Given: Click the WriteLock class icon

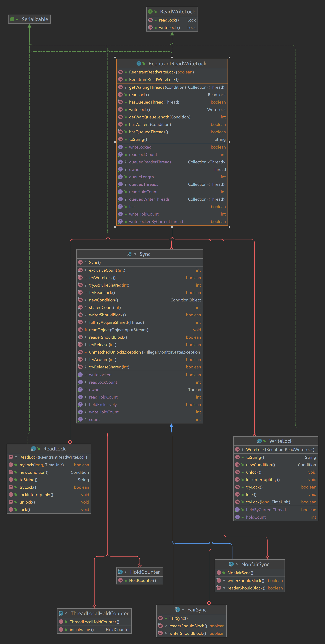Looking at the screenshot, I should pyautogui.click(x=260, y=441).
